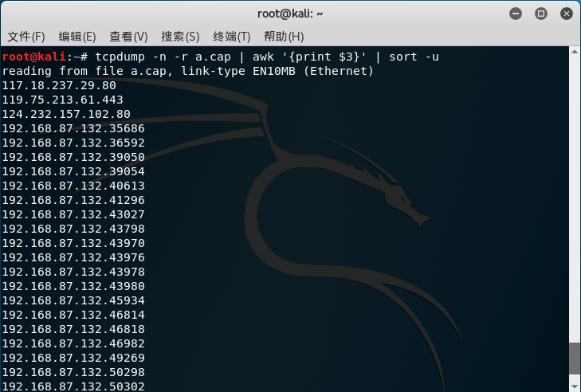Open the 编辑(E) menu
Viewport: 581px width, 392px height.
(77, 37)
